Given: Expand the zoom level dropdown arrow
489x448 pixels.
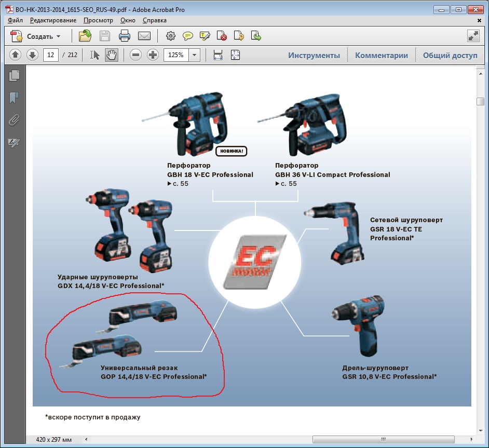Looking at the screenshot, I should (x=194, y=55).
